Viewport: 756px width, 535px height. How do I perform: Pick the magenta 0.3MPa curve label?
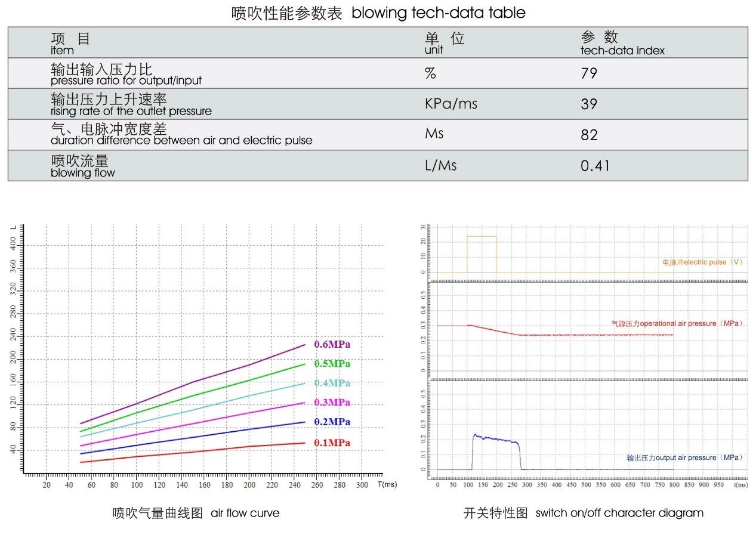pos(332,403)
